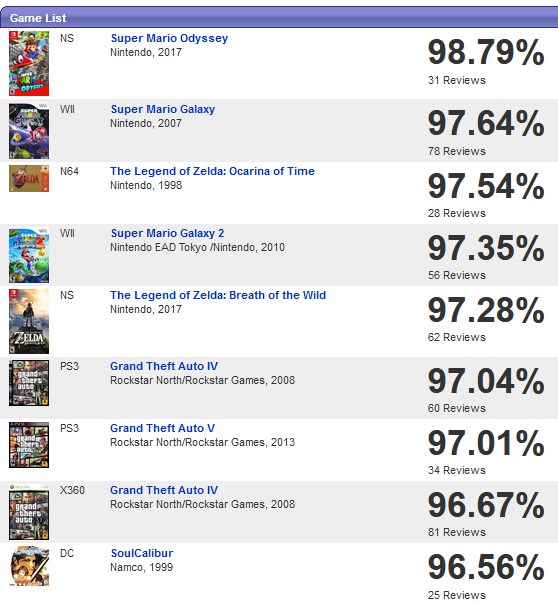Image resolution: width=558 pixels, height=605 pixels.
Task: Follow the Super Mario Galaxy link
Action: pyautogui.click(x=162, y=109)
